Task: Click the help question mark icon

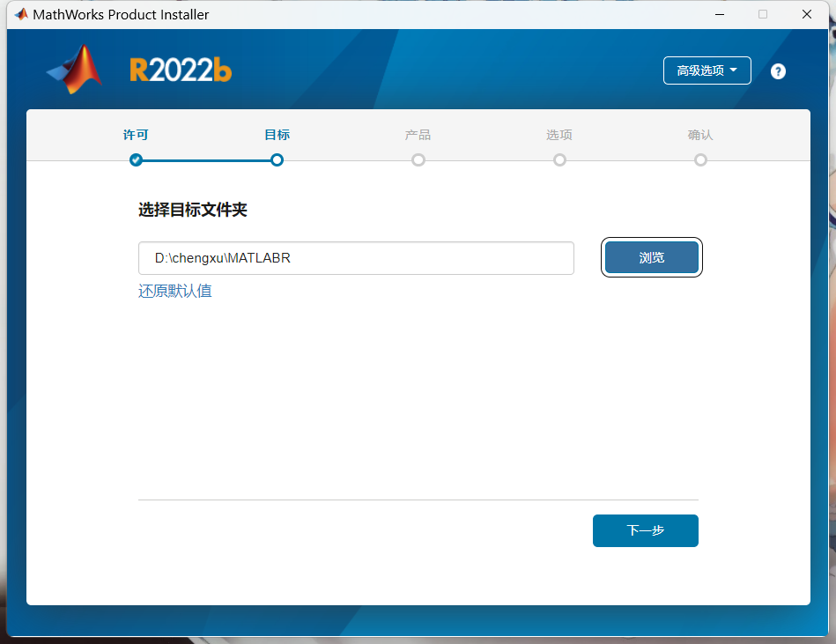Action: 778,70
